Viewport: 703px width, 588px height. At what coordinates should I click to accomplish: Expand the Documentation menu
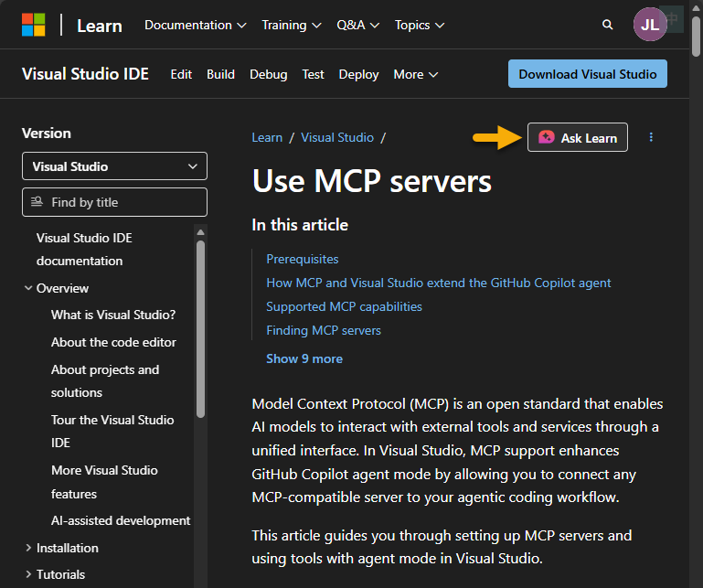195,25
